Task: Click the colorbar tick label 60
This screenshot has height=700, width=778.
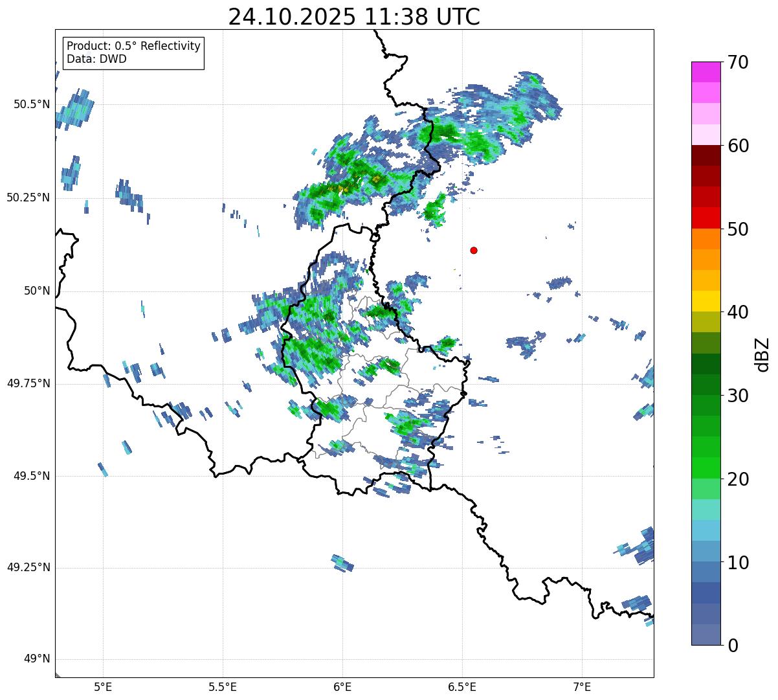Action: point(738,146)
